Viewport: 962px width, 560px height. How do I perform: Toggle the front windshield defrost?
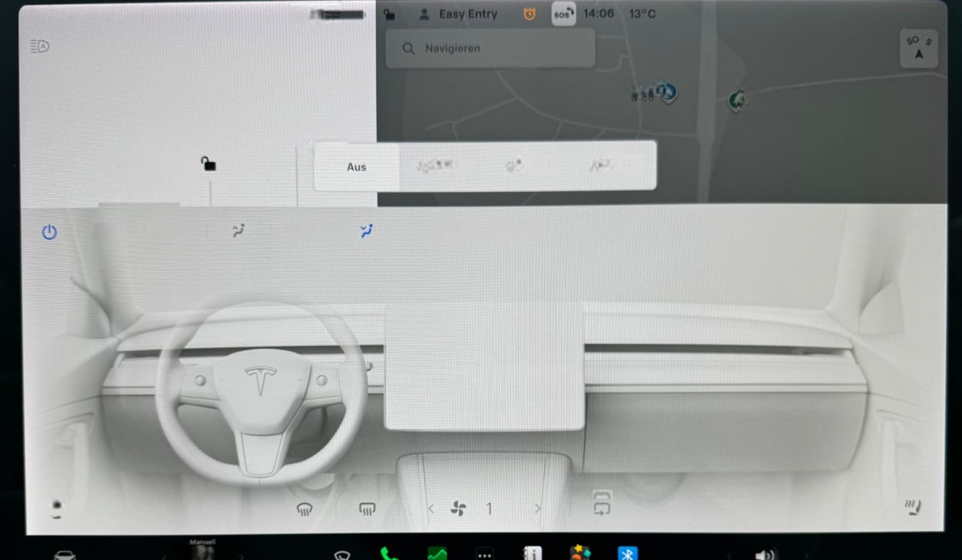(305, 509)
